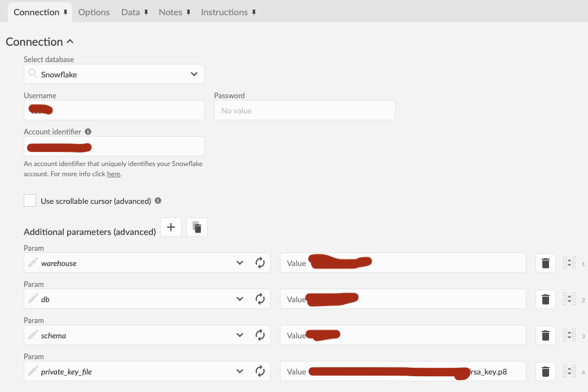
Task: Show scrollable cursor info icon
Action: pyautogui.click(x=158, y=201)
